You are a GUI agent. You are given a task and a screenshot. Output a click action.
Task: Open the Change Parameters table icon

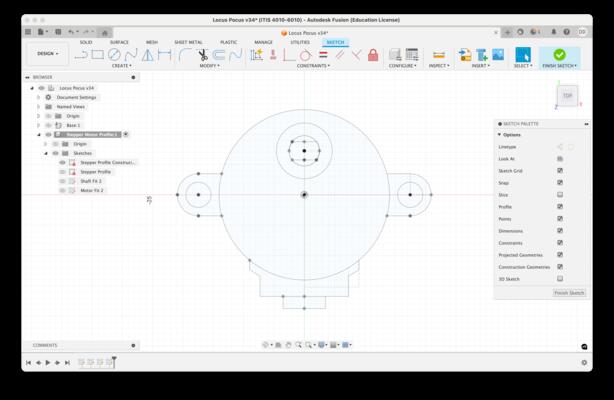[412, 55]
